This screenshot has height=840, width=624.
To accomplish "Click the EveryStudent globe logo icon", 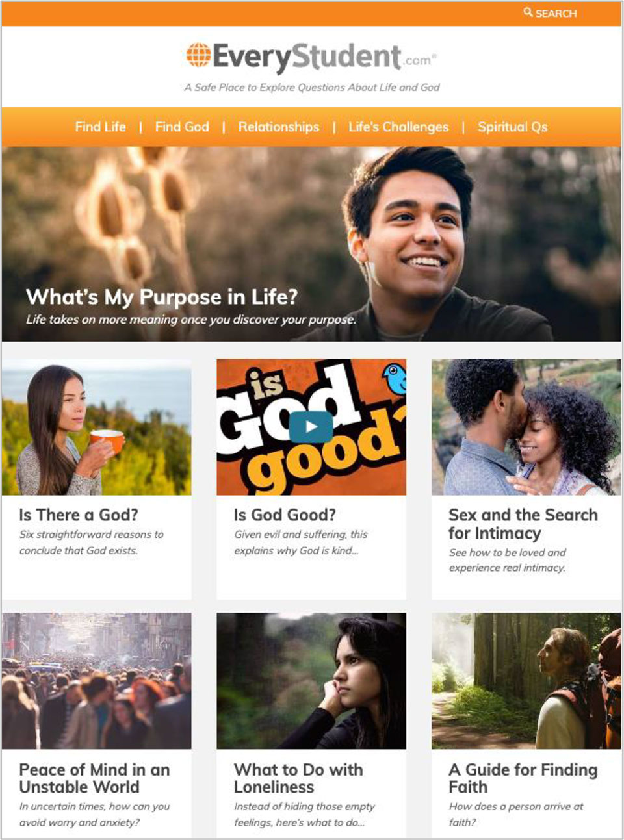I will (x=198, y=55).
